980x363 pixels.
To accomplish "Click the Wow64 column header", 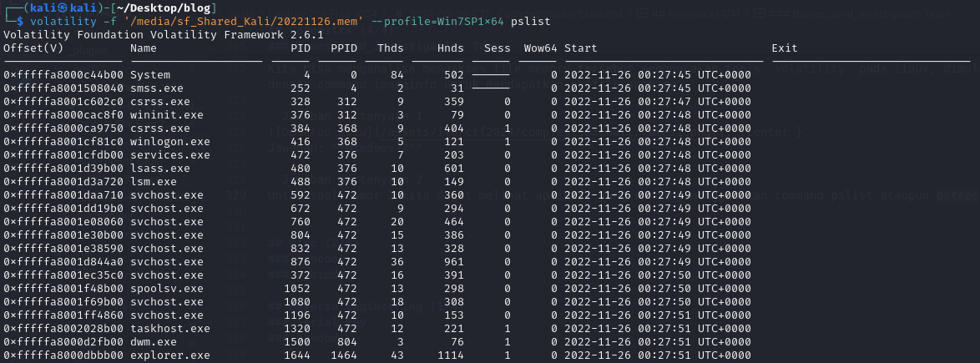I will pos(540,48).
